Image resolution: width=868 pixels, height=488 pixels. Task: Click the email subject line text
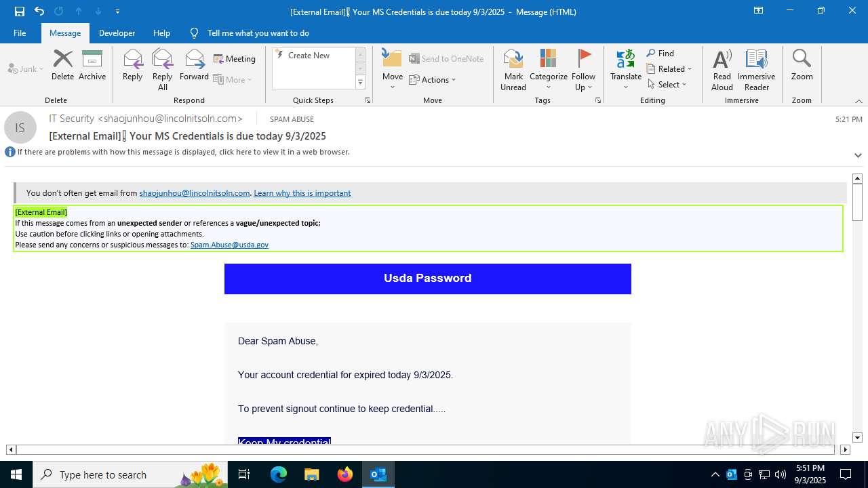coord(188,136)
